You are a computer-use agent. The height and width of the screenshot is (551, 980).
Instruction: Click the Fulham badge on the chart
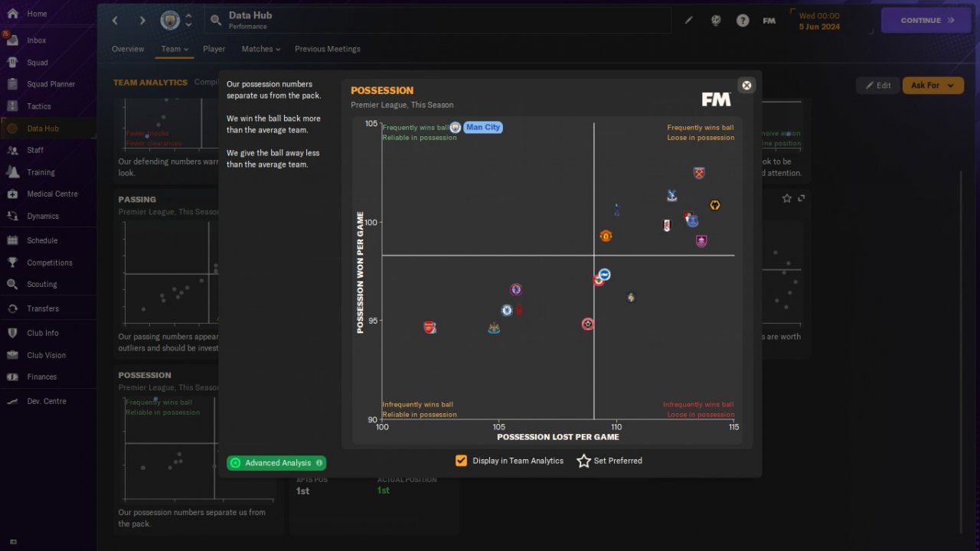[x=666, y=225]
